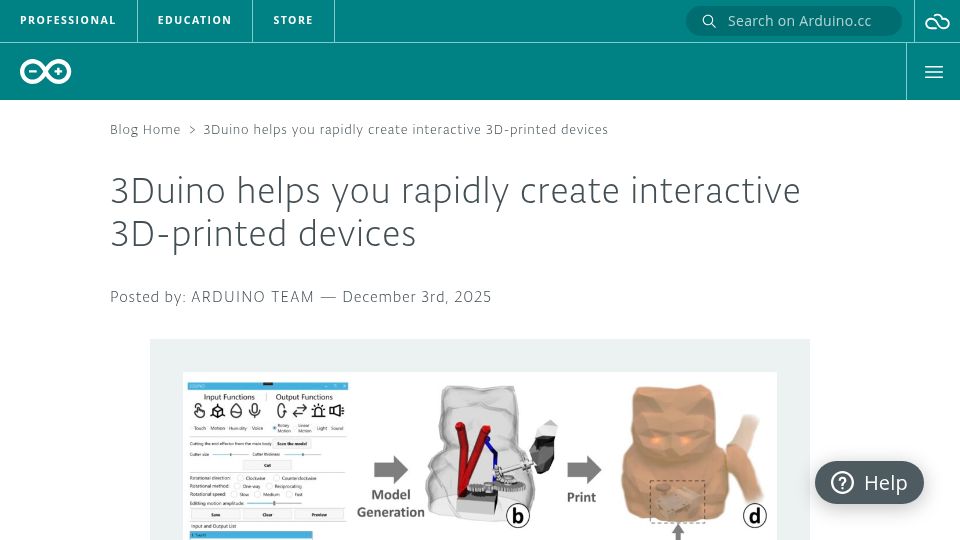Image resolution: width=960 pixels, height=540 pixels.
Task: Click the ARDUINO TEAM author link
Action: pos(252,297)
